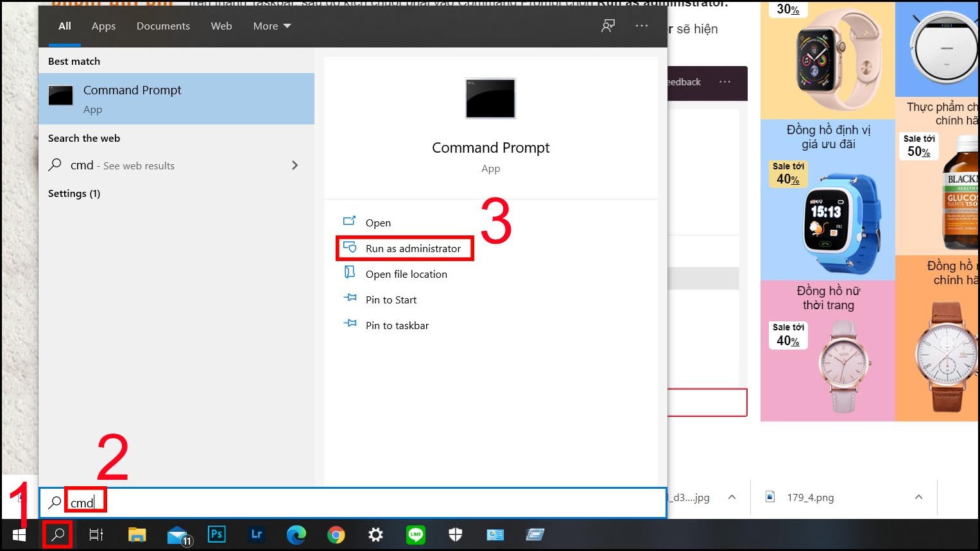Expand See web results for cmd

point(295,165)
